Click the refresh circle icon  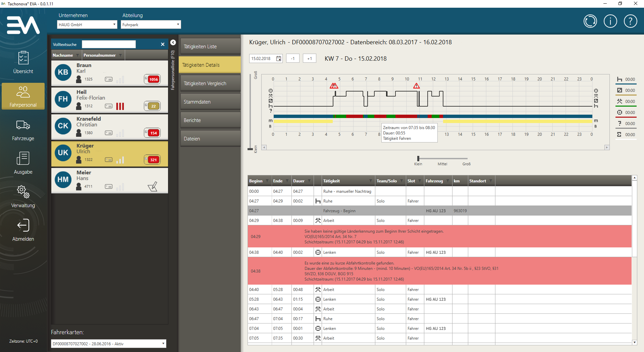pos(590,21)
